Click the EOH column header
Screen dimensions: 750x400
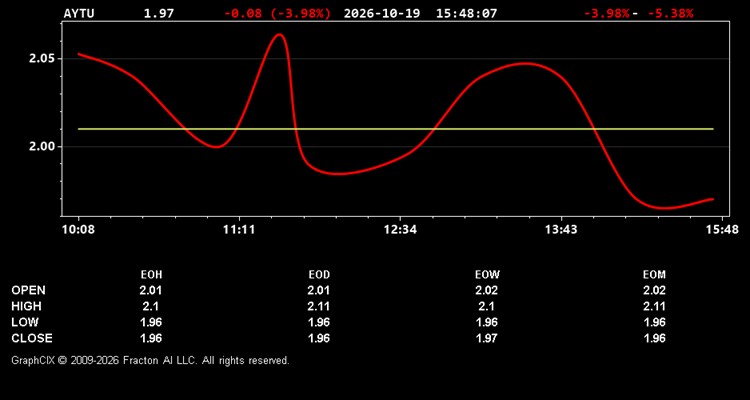tap(151, 275)
